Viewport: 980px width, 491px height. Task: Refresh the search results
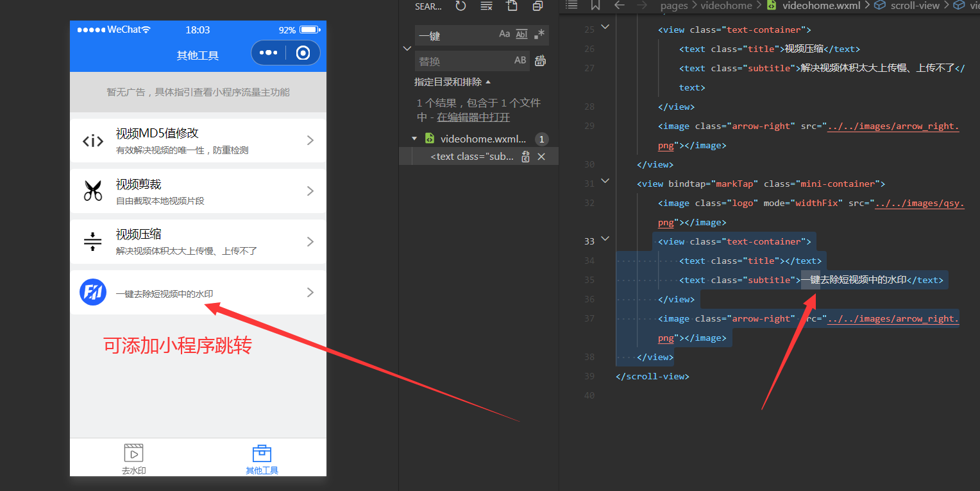click(460, 6)
